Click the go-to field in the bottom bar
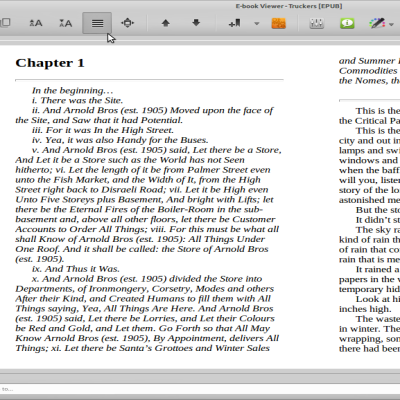 [200, 389]
